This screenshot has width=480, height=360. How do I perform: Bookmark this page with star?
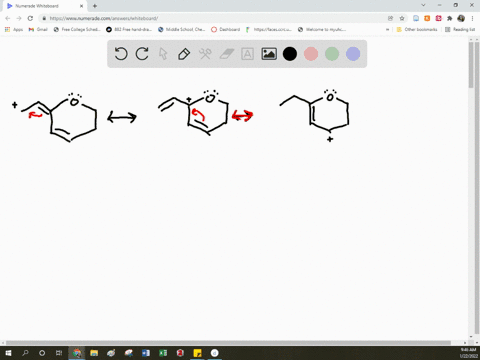click(402, 18)
